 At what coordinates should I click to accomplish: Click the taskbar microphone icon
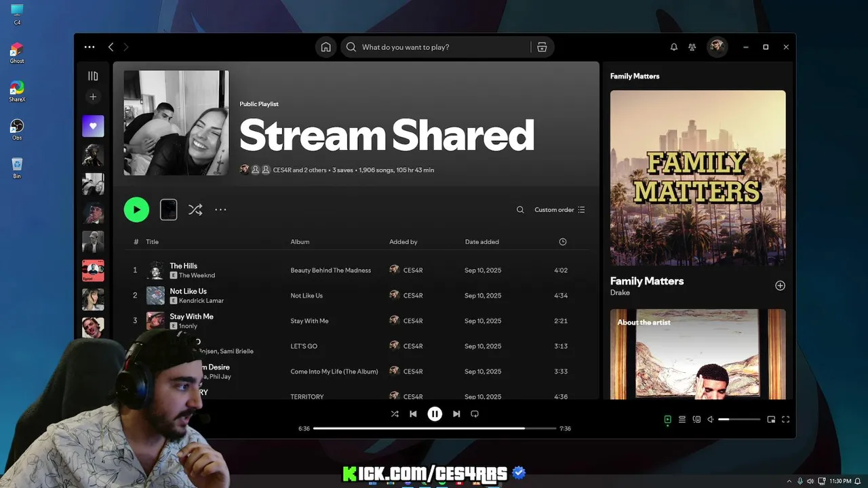(x=800, y=481)
